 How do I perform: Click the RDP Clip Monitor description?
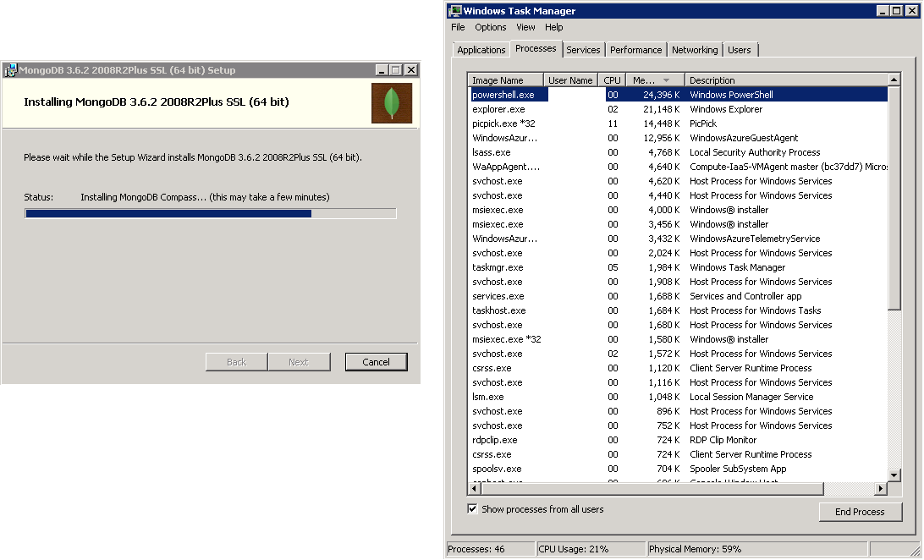723,441
